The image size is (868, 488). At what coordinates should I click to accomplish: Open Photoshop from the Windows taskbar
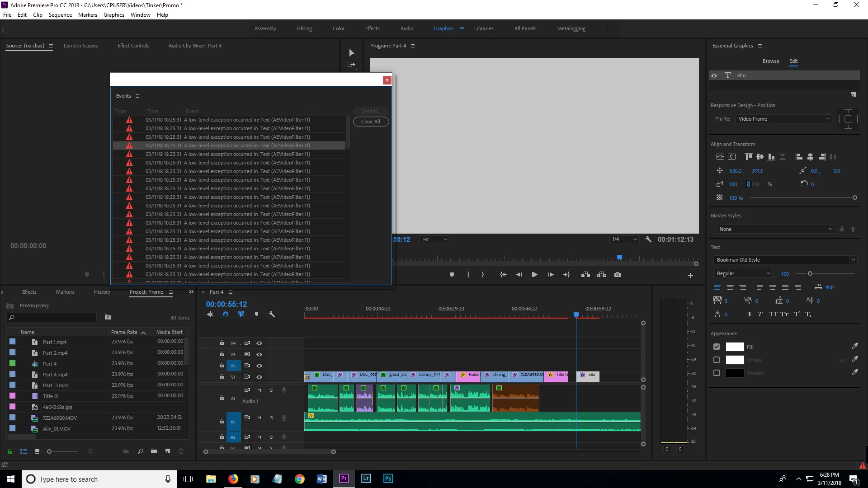click(388, 479)
